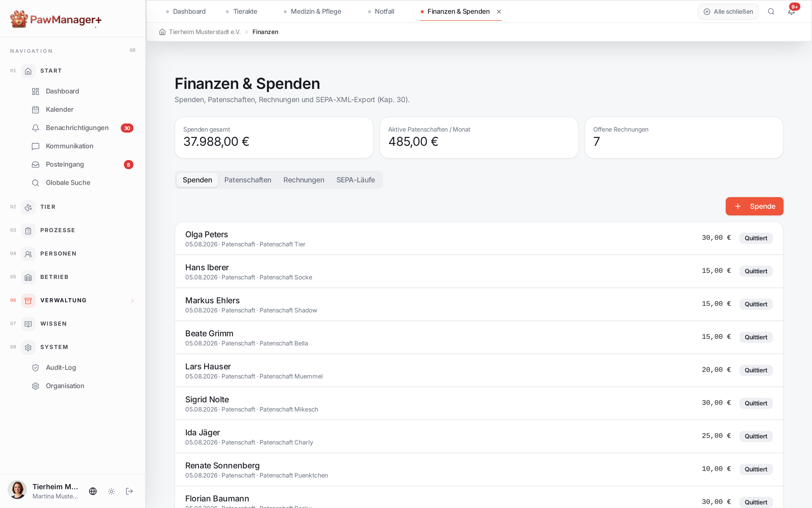This screenshot has height=508, width=812.
Task: Click the logout icon in sidebar footer
Action: [x=129, y=491]
